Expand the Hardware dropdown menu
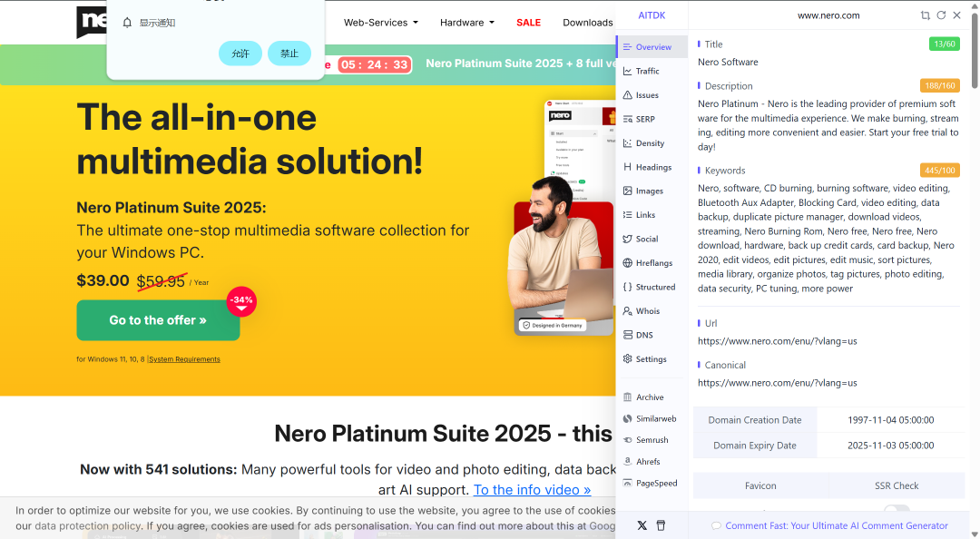Screen dimensions: 980x539 (467, 23)
